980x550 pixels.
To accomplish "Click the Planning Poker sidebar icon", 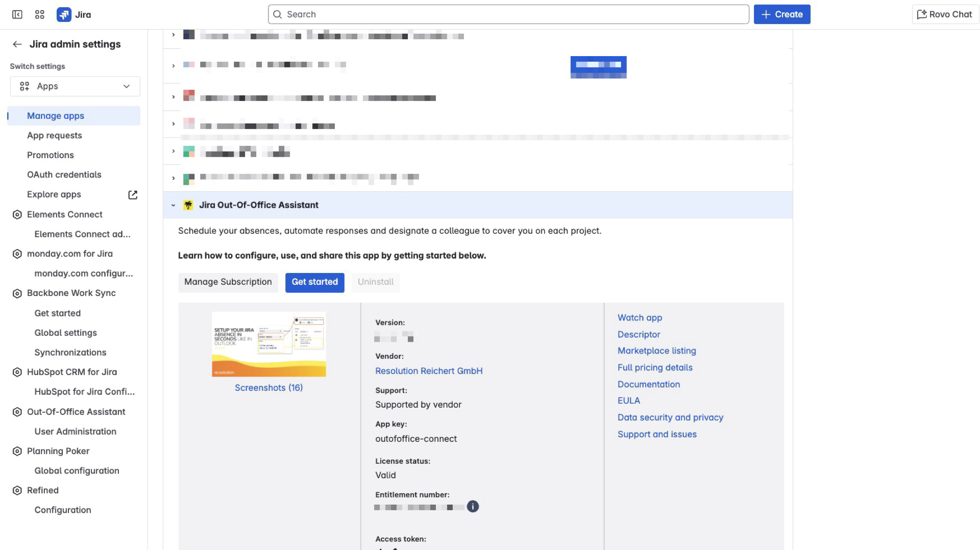I will 17,452.
